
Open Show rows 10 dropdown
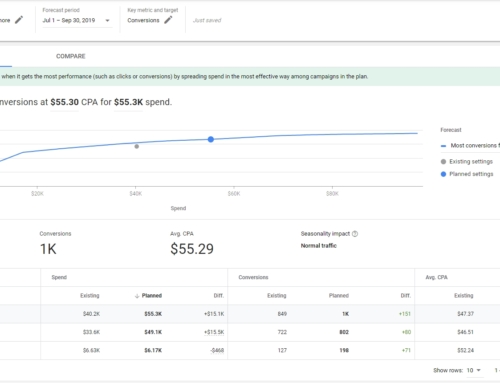tap(474, 370)
